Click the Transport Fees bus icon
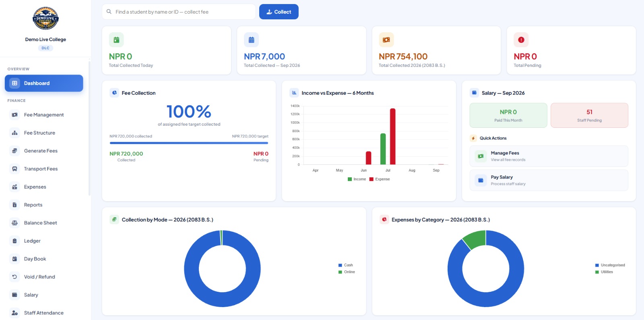The image size is (644, 320). (x=14, y=169)
